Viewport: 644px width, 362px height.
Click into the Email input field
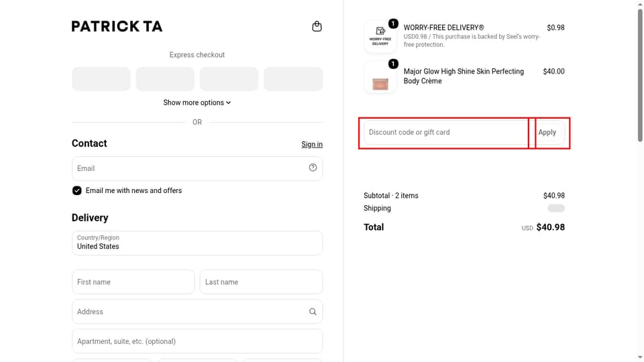tap(197, 168)
